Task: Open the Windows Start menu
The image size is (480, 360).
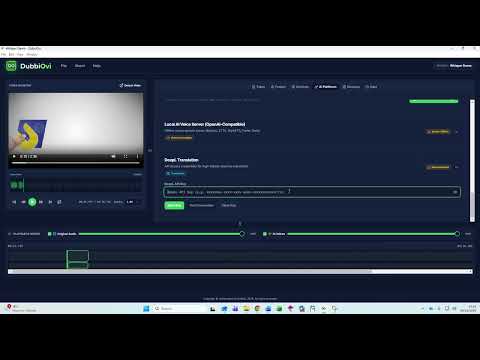Action: click(146, 309)
